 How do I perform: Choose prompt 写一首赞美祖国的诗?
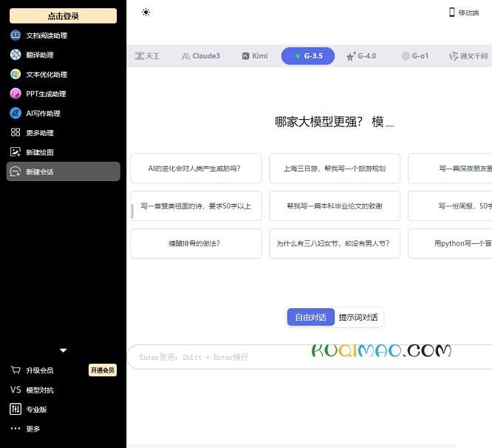click(x=196, y=206)
